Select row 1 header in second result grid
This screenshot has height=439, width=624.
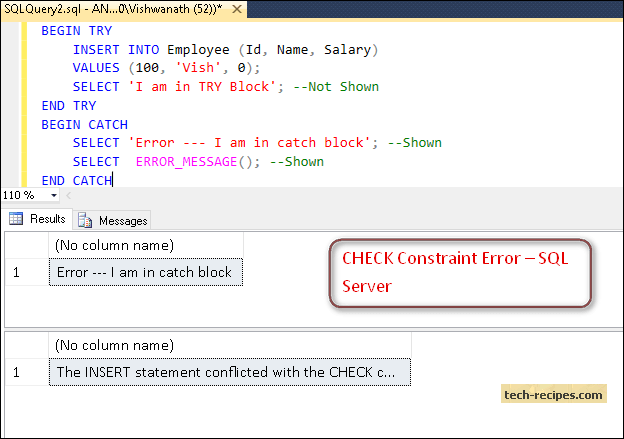coord(27,372)
